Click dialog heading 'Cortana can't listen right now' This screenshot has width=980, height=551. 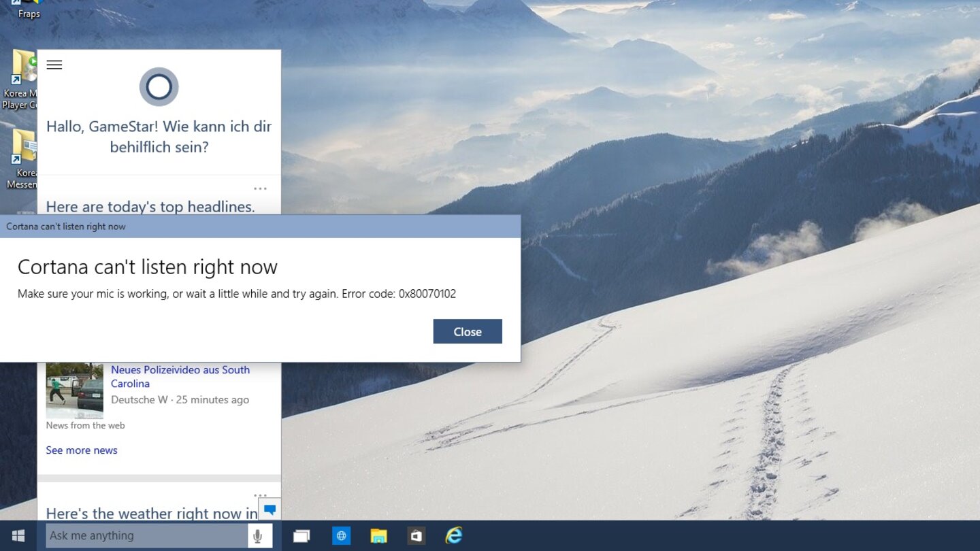point(148,267)
